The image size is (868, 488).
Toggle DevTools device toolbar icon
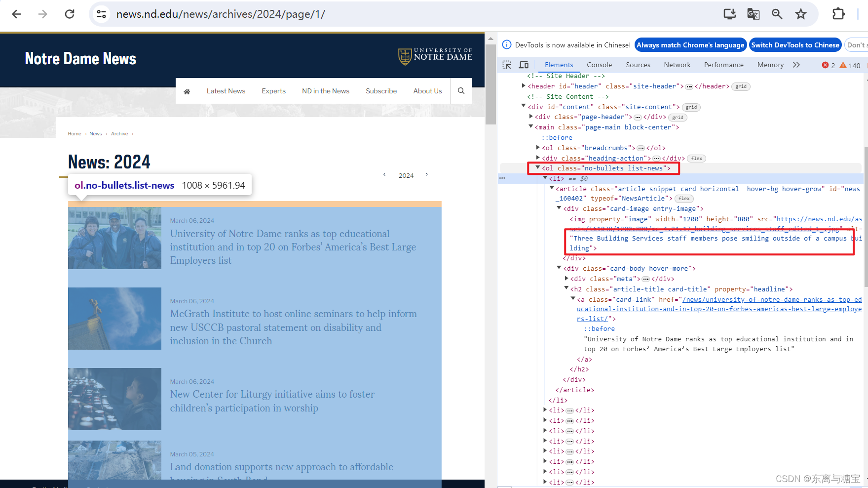[x=524, y=65]
